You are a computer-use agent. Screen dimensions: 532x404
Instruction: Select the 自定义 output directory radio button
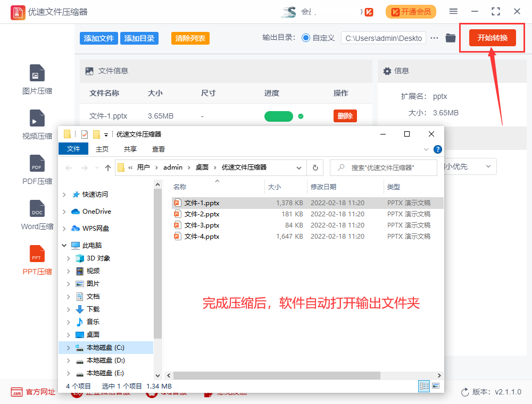pos(306,38)
